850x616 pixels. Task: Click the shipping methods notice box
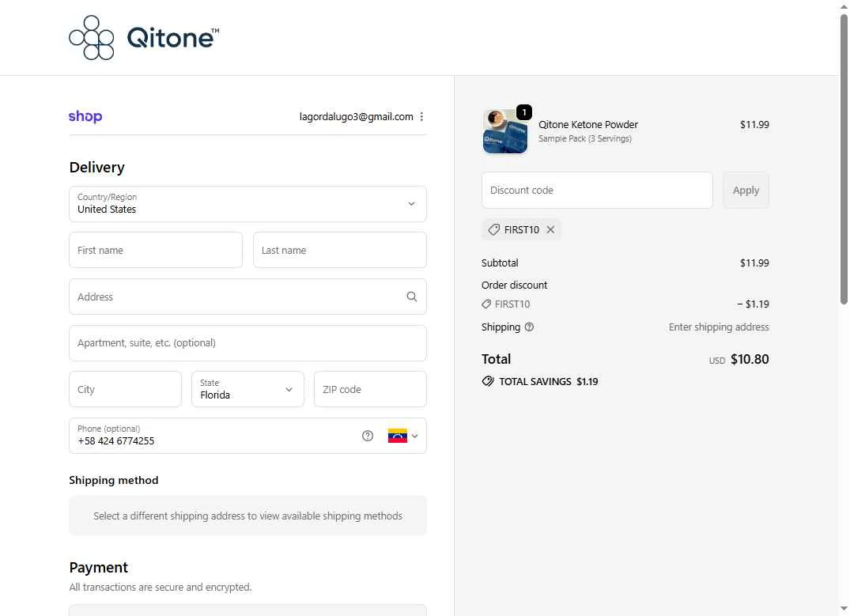click(247, 516)
